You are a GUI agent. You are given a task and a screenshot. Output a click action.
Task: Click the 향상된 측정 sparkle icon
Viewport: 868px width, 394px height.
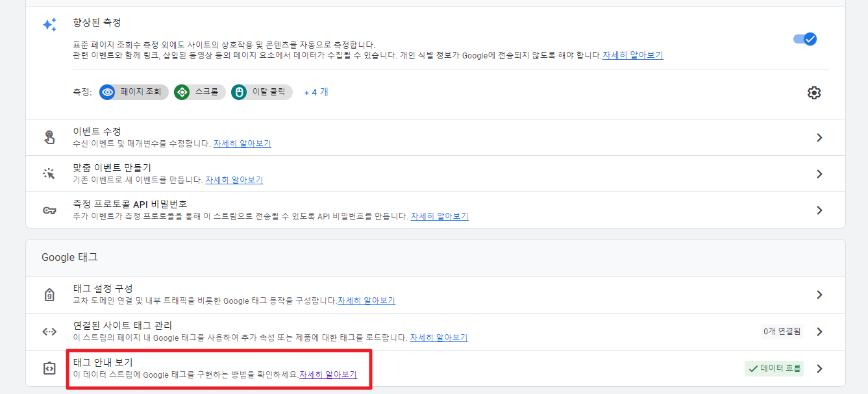[x=49, y=23]
